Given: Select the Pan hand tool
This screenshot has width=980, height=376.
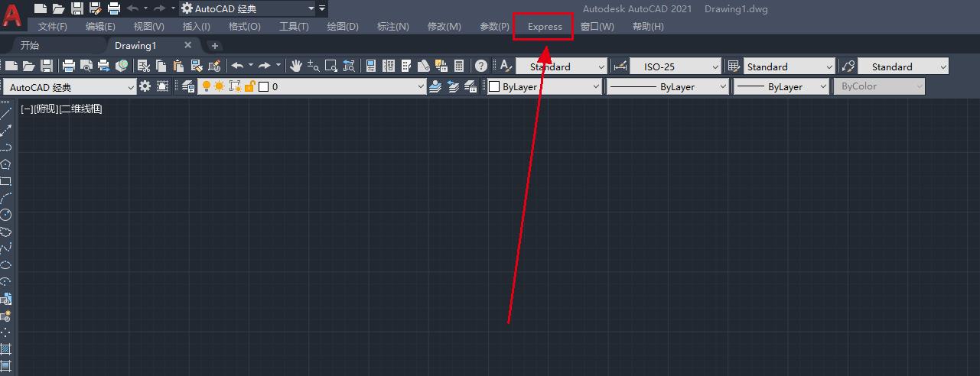Looking at the screenshot, I should coord(296,66).
